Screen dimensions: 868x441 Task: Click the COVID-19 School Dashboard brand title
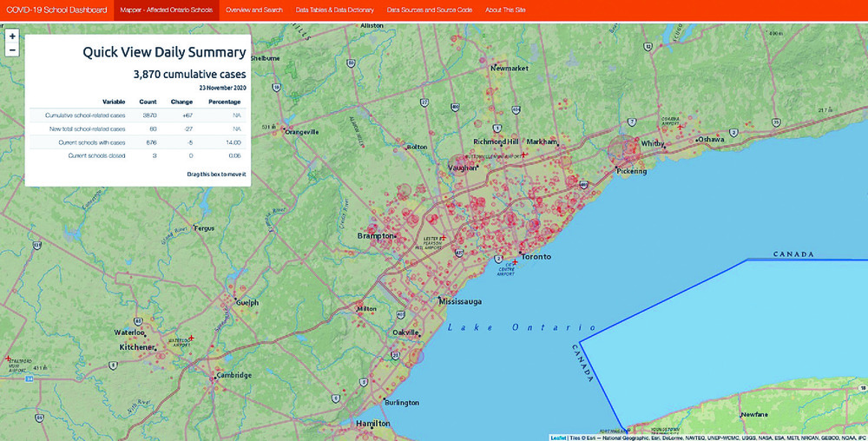point(56,10)
